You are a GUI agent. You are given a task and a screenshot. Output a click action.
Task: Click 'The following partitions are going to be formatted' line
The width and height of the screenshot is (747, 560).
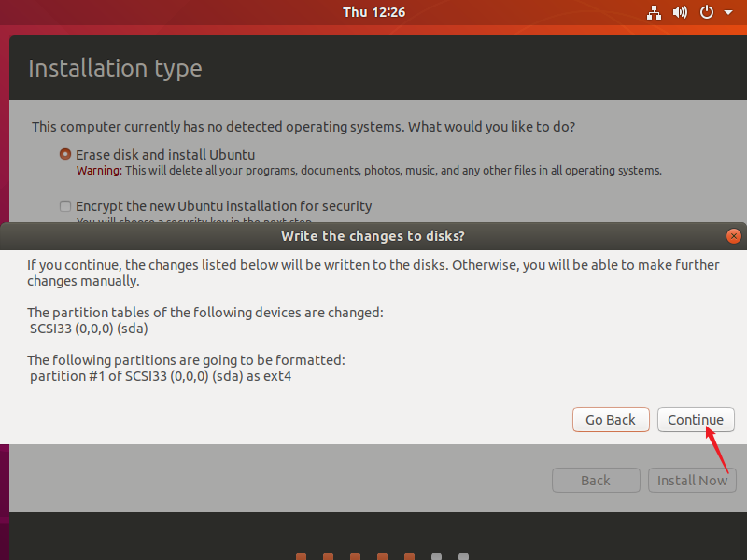pos(186,360)
